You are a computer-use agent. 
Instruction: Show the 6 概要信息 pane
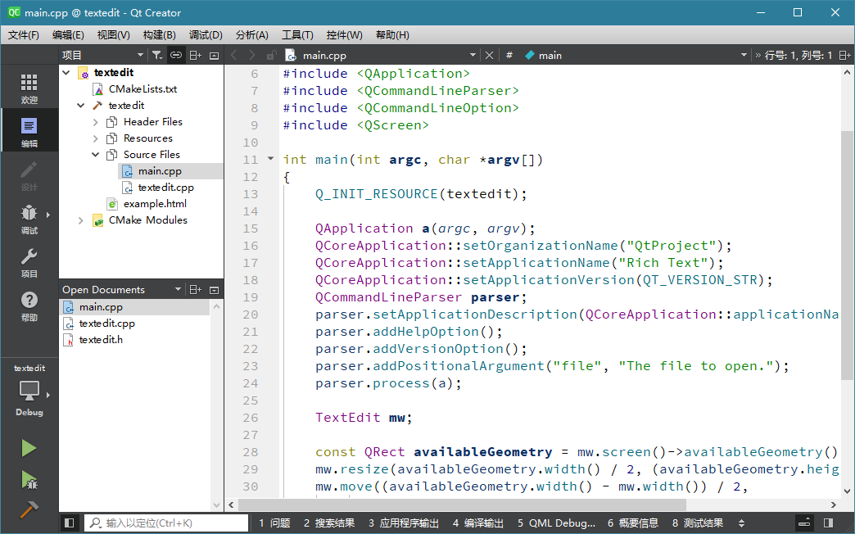coord(633,523)
